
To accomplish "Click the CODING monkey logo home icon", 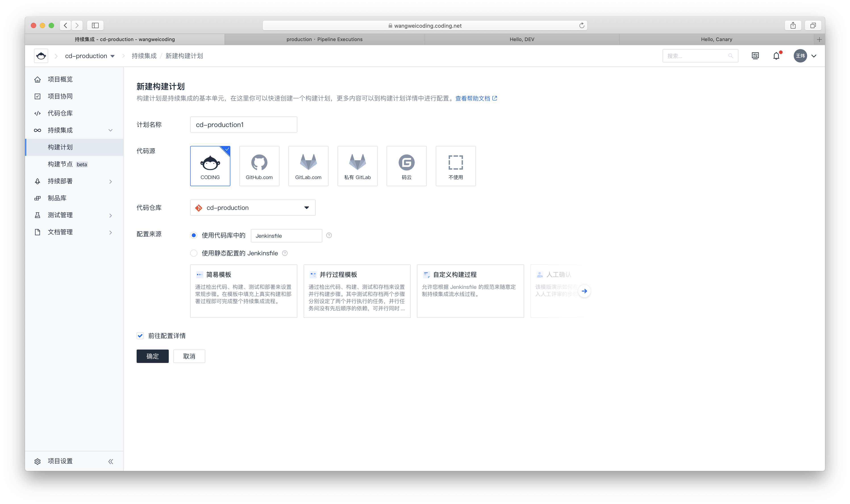I will [41, 56].
